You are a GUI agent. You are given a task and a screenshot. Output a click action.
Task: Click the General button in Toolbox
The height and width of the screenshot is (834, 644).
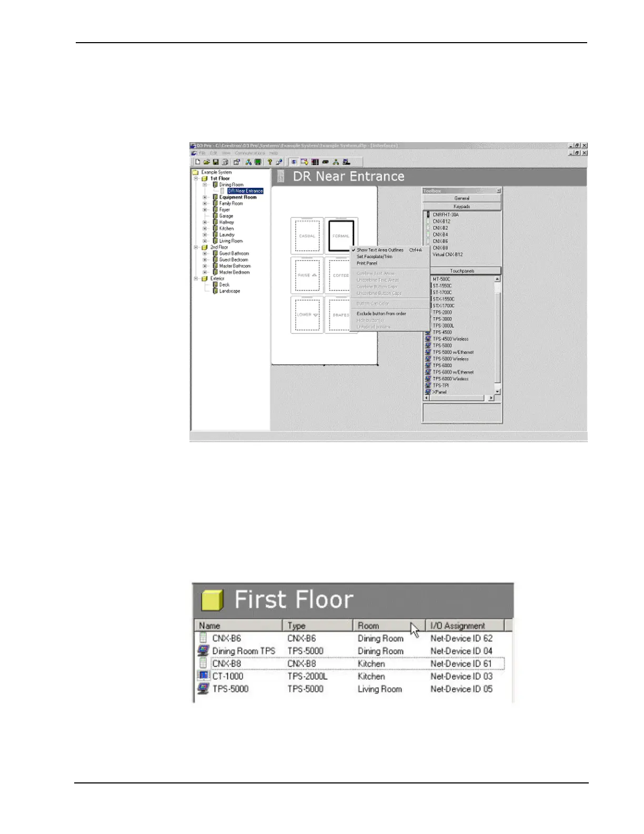(462, 198)
